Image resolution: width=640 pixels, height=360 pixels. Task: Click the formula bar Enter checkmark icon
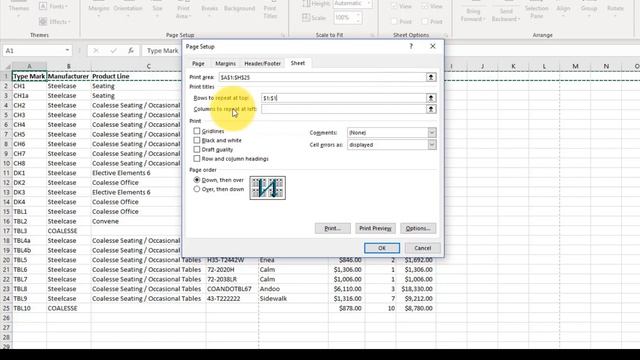pos(113,51)
